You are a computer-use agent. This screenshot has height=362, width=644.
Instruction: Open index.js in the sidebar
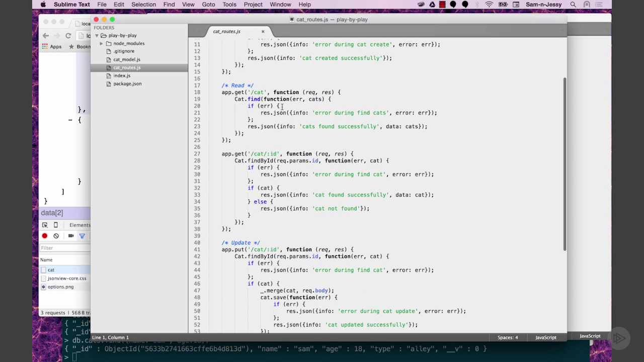(x=122, y=75)
